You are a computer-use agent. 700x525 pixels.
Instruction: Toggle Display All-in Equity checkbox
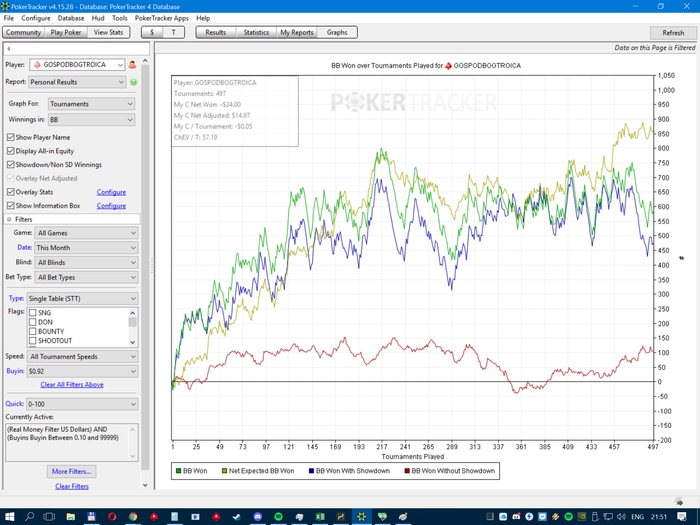tap(11, 151)
